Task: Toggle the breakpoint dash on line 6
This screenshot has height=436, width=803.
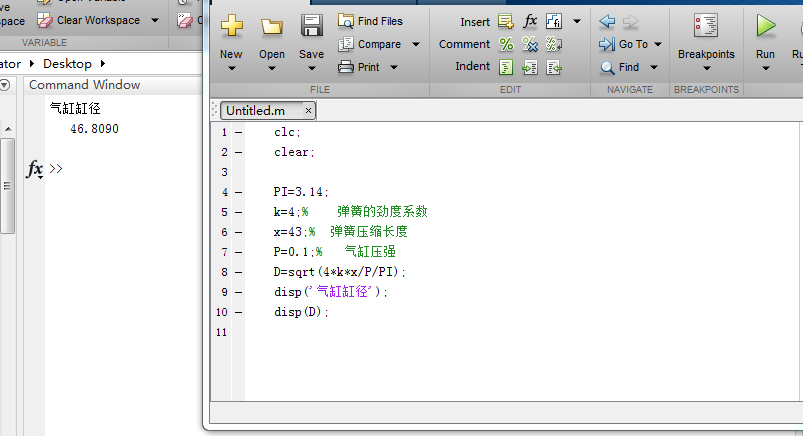Action: tap(239, 232)
